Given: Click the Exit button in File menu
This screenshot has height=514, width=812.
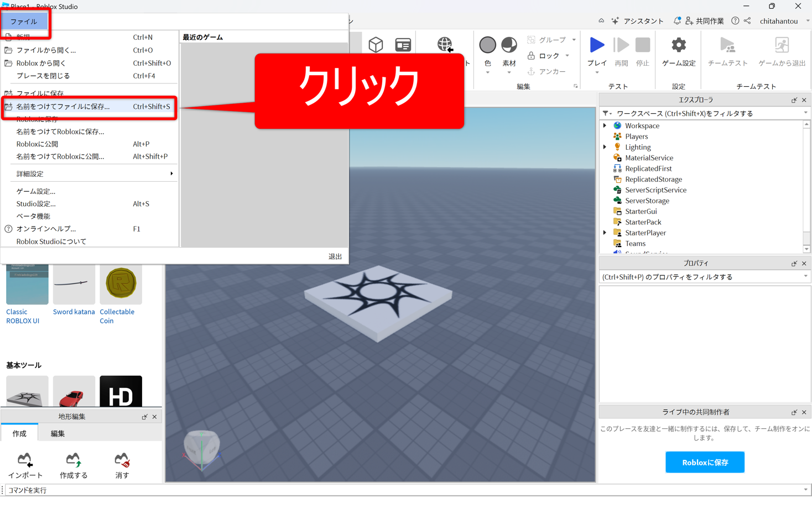Looking at the screenshot, I should [x=335, y=256].
